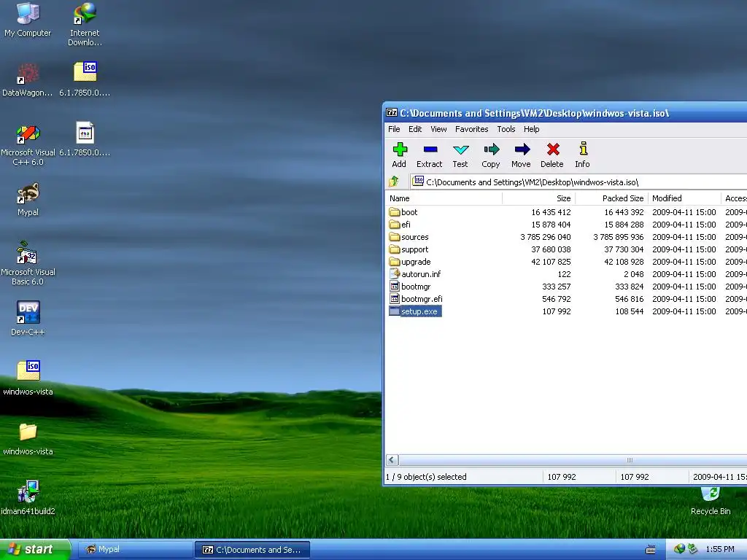
Task: Open the View menu
Action: 438,129
